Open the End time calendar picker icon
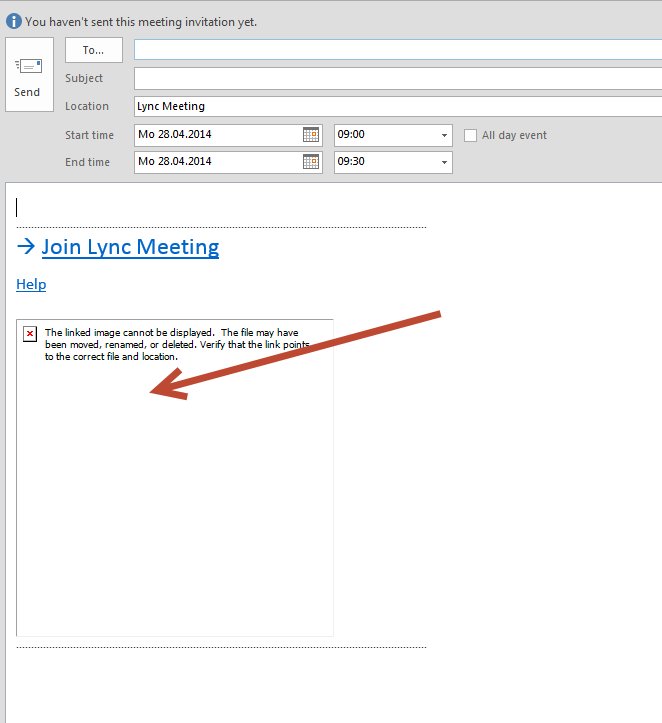The width and height of the screenshot is (662, 723). tap(311, 162)
